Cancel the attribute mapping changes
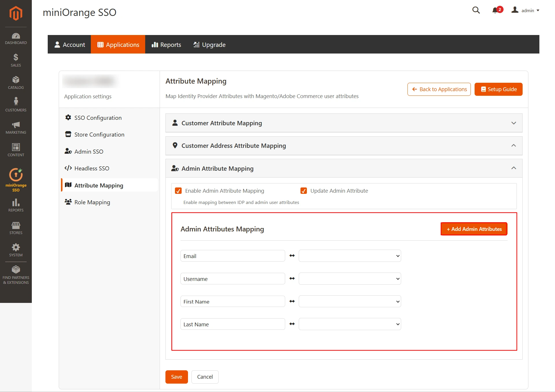 205,377
